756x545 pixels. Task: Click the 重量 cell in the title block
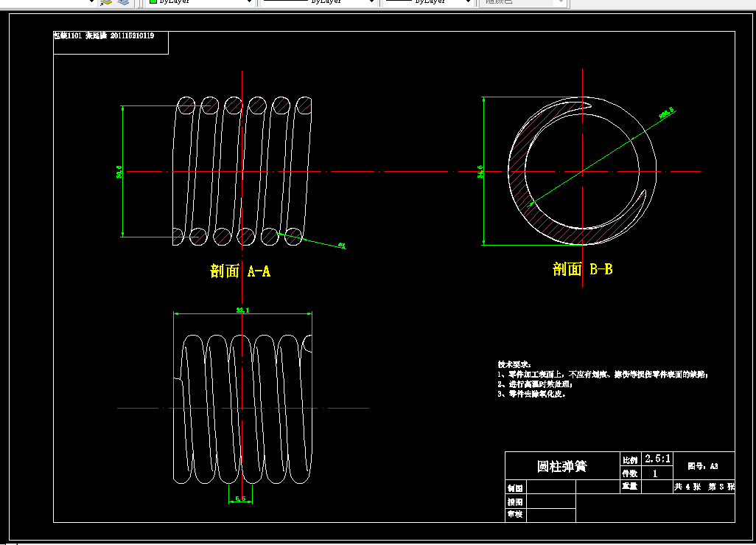point(630,486)
